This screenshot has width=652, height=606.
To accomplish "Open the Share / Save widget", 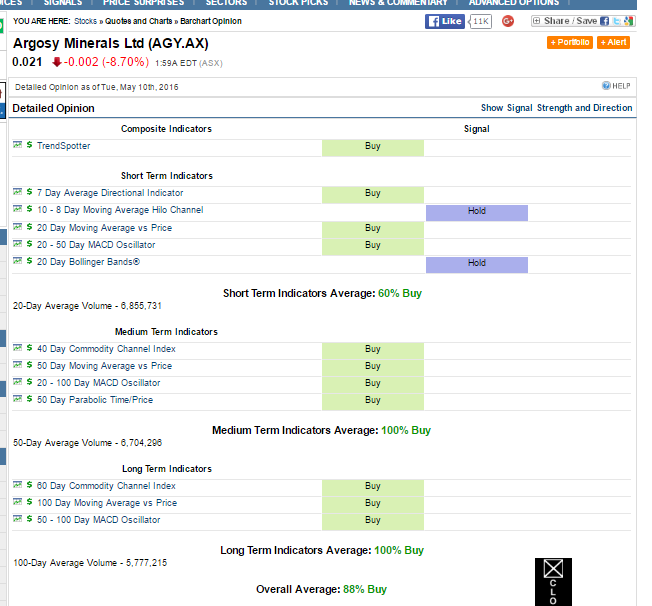I will click(583, 21).
